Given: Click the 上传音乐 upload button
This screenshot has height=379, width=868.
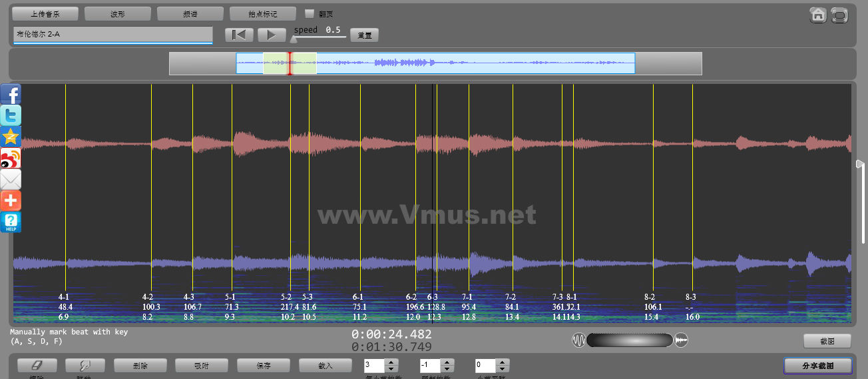Looking at the screenshot, I should coord(45,13).
